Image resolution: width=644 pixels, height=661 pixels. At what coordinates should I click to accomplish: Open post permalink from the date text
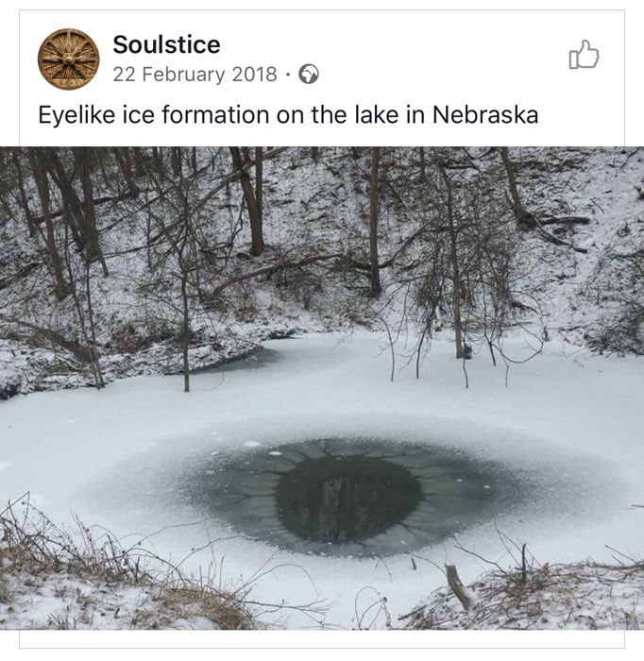click(x=195, y=75)
